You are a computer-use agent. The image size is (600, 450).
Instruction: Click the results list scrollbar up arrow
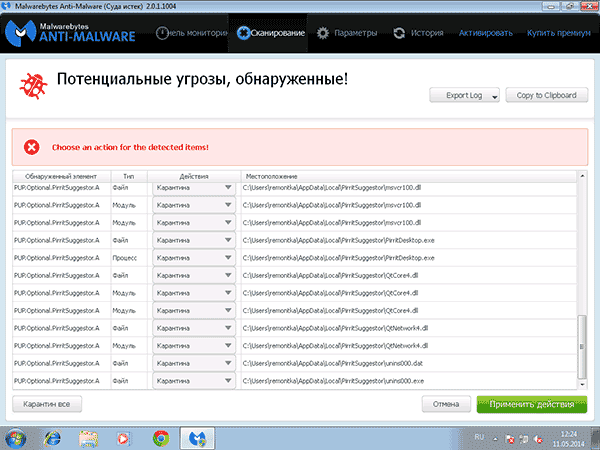pos(582,176)
